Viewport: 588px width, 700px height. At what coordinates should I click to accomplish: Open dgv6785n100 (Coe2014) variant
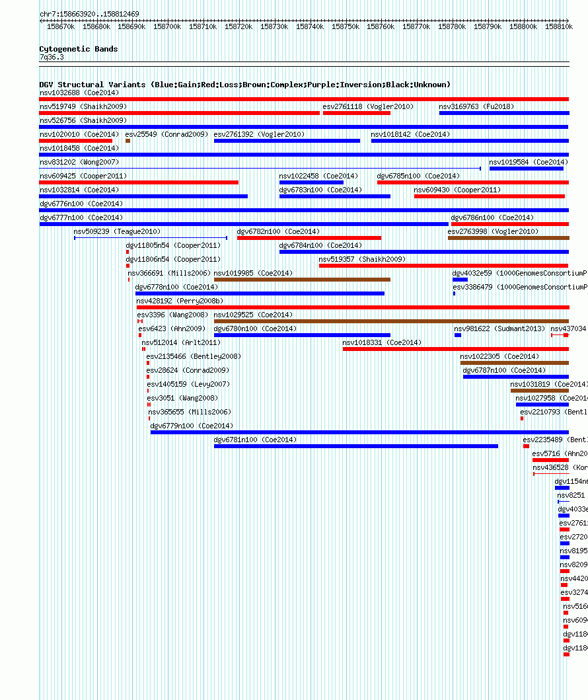[473, 182]
